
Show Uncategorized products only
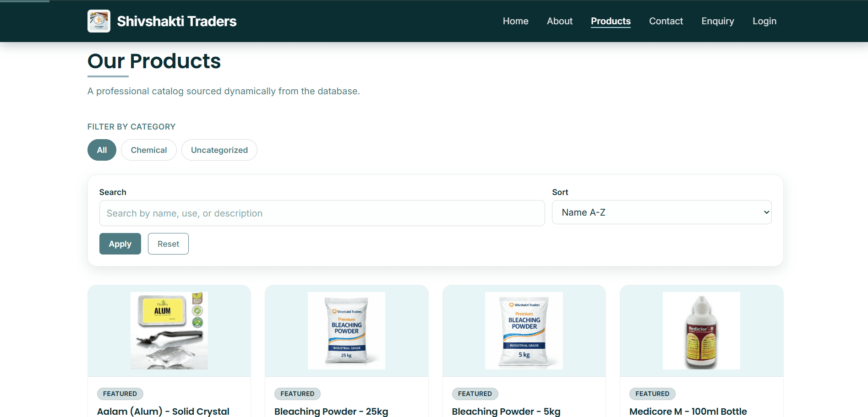(219, 150)
